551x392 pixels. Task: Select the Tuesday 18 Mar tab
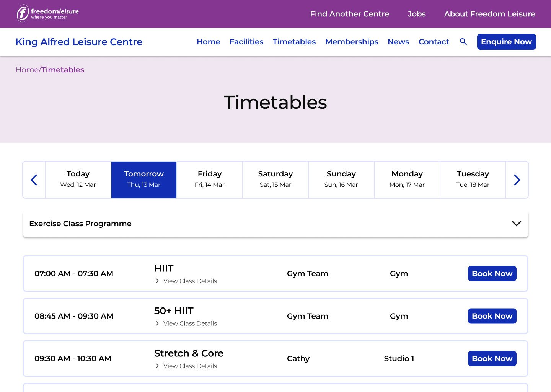[473, 180]
